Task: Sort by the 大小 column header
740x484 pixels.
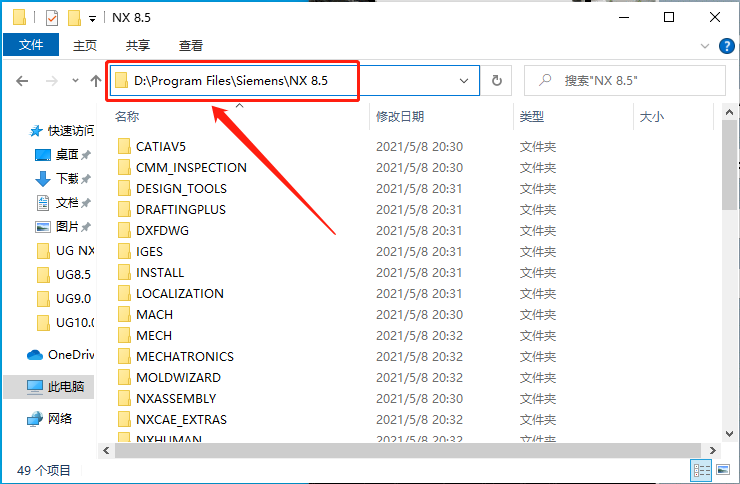Action: click(x=652, y=117)
